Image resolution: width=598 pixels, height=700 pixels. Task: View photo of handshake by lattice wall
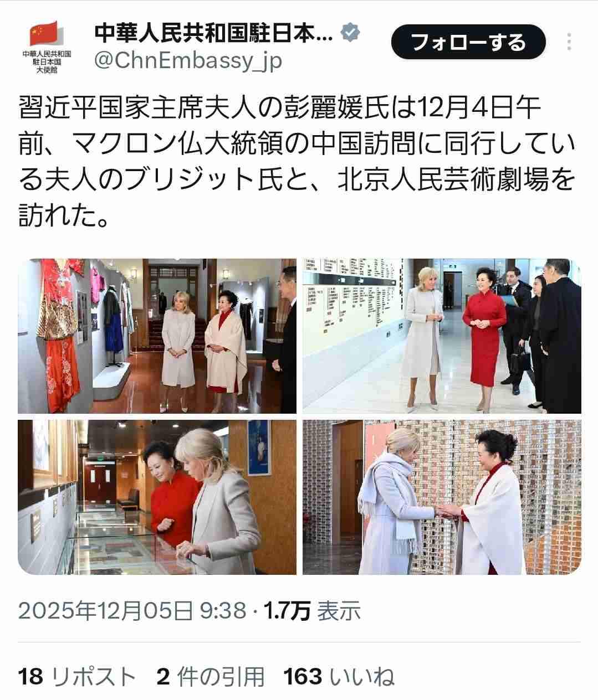pos(442,497)
